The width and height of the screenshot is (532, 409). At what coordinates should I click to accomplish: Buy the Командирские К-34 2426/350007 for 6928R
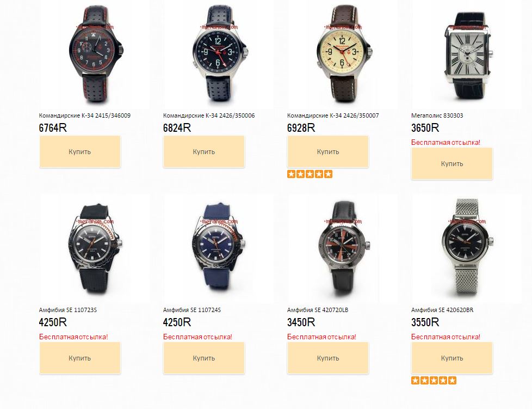pyautogui.click(x=328, y=151)
